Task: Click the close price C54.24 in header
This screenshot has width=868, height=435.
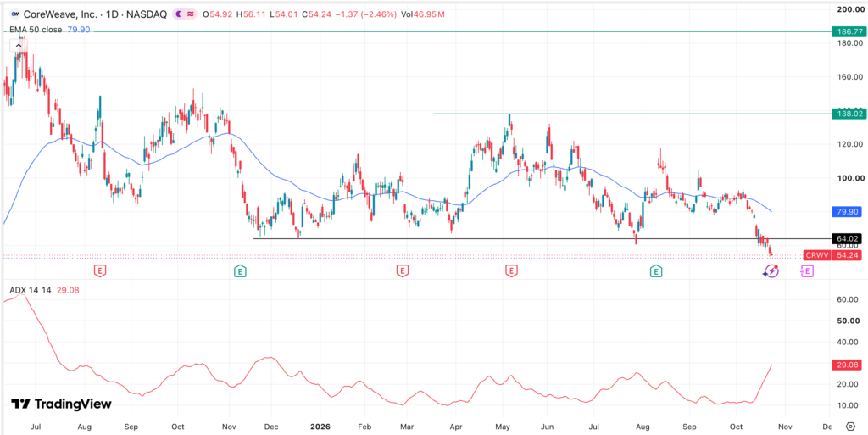Action: 315,15
